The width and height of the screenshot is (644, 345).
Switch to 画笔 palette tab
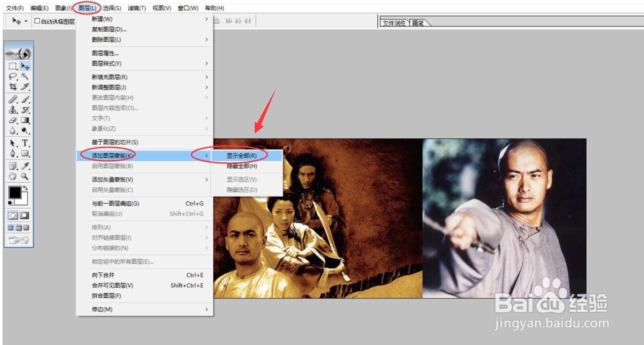pos(418,23)
